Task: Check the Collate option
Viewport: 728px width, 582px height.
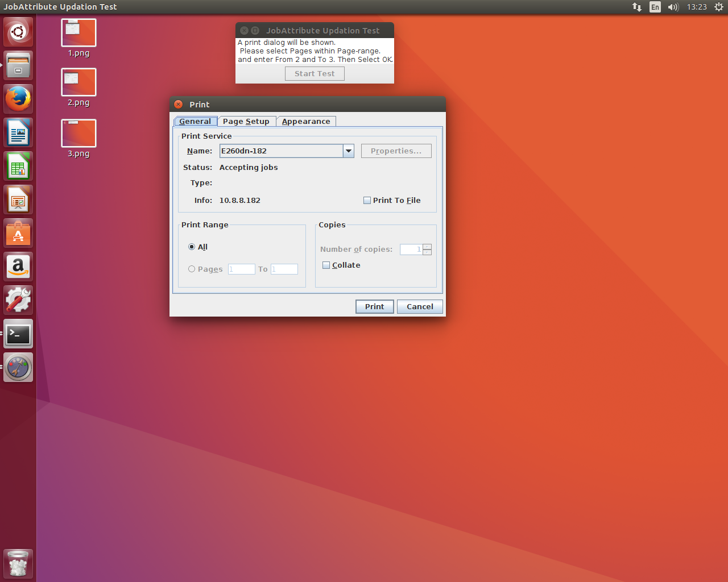Action: [326, 265]
